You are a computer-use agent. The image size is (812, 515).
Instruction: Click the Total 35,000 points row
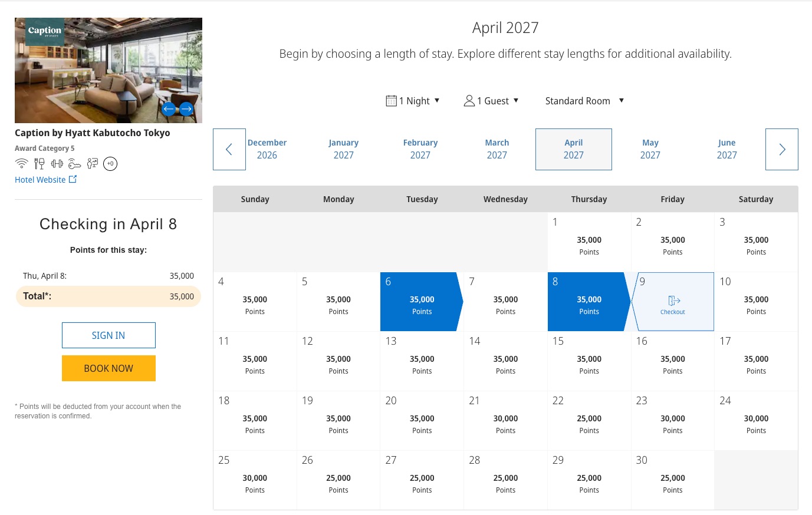coord(109,296)
